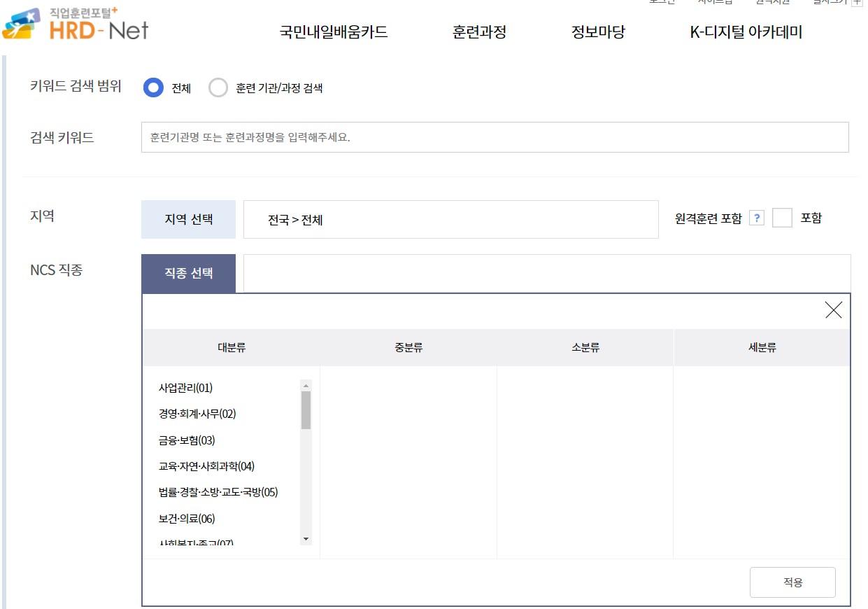This screenshot has height=609, width=868.
Task: Click the 중분류 column header
Action: point(408,347)
